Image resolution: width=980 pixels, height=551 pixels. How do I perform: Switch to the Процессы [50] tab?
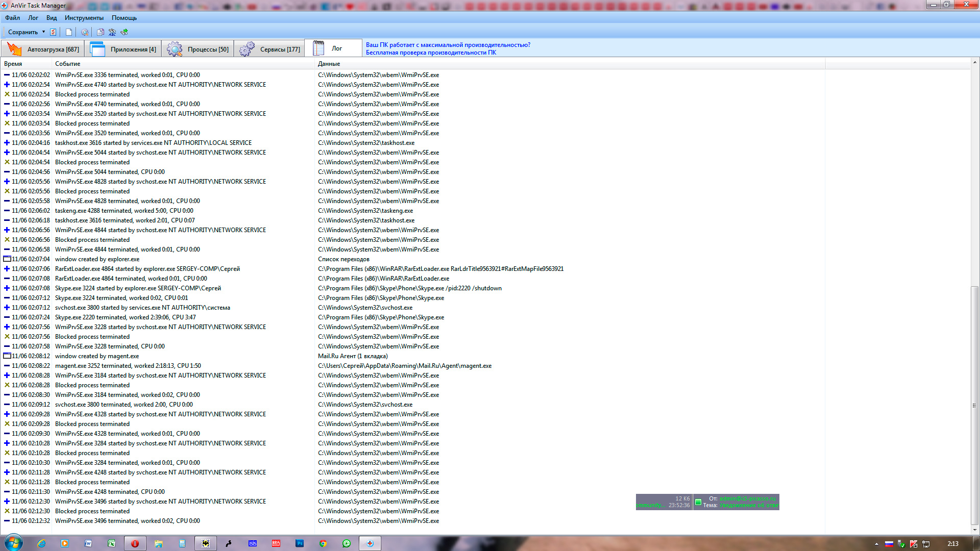point(198,49)
